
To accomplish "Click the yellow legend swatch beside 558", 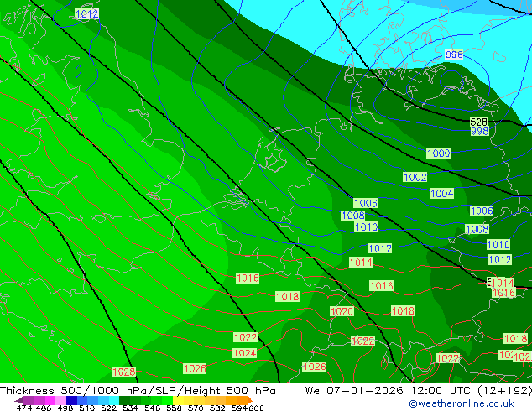I will [x=178, y=400].
